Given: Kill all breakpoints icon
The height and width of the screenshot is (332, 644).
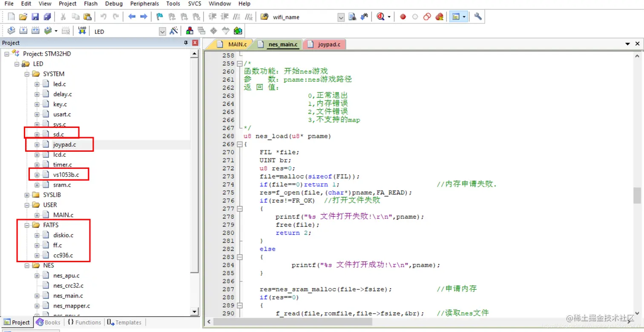Looking at the screenshot, I should coord(439,17).
